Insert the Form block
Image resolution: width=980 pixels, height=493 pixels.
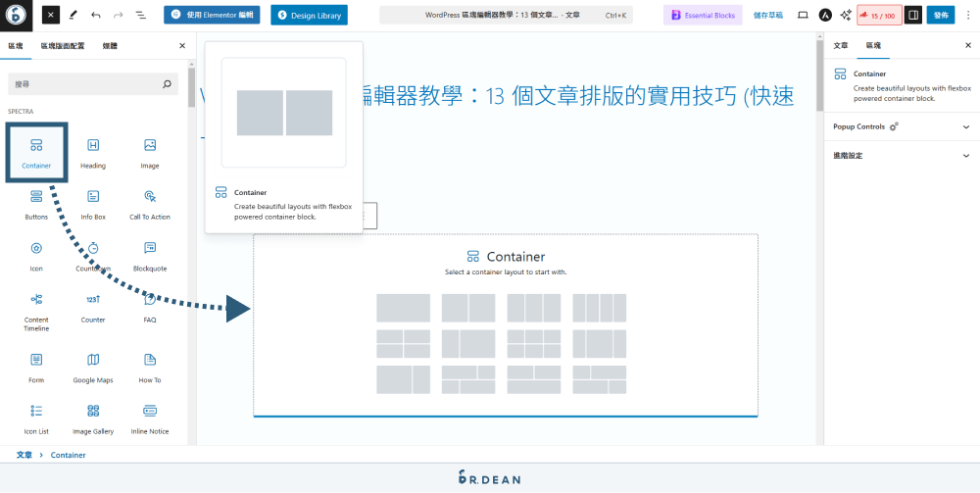tap(36, 368)
